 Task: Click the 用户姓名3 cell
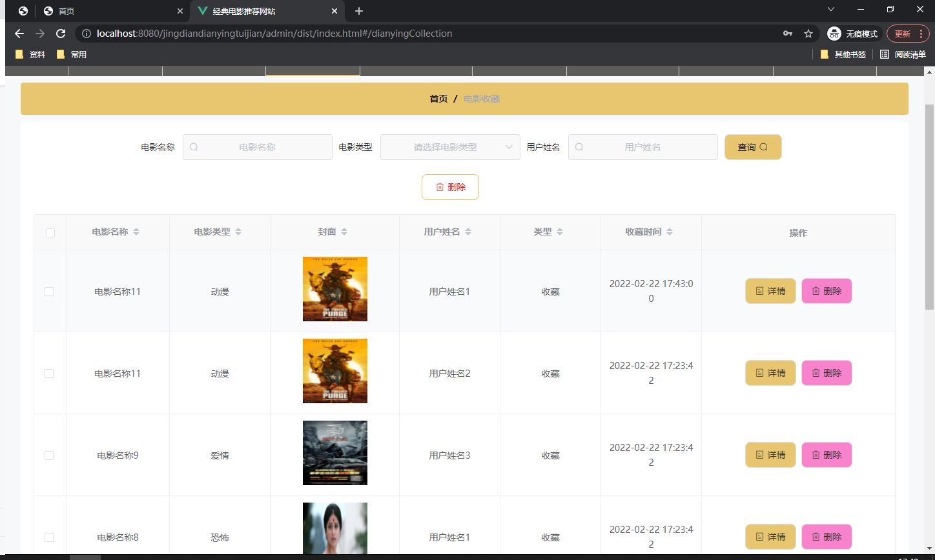click(450, 455)
